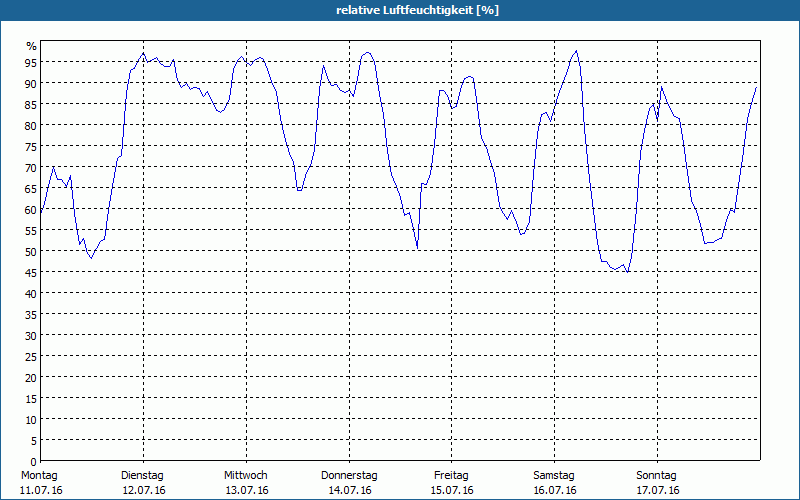Image resolution: width=800 pixels, height=500 pixels.
Task: Click the 65 y-axis value
Action: tap(31, 189)
